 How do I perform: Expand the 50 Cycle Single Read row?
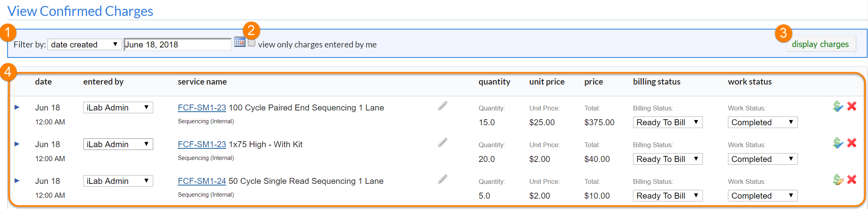tap(17, 181)
